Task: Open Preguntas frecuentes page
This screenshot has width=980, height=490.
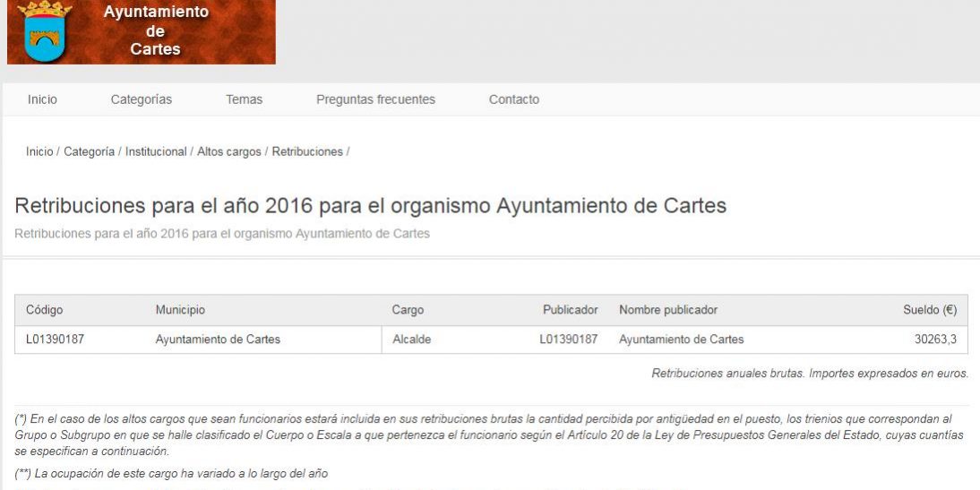Action: [x=375, y=99]
